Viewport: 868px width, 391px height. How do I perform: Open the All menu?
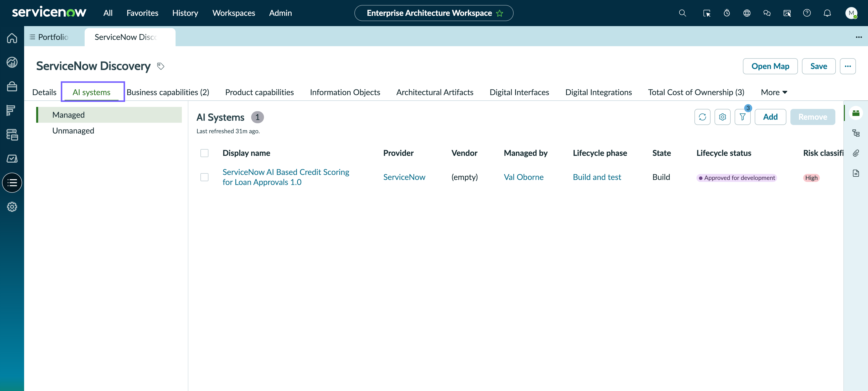[108, 13]
